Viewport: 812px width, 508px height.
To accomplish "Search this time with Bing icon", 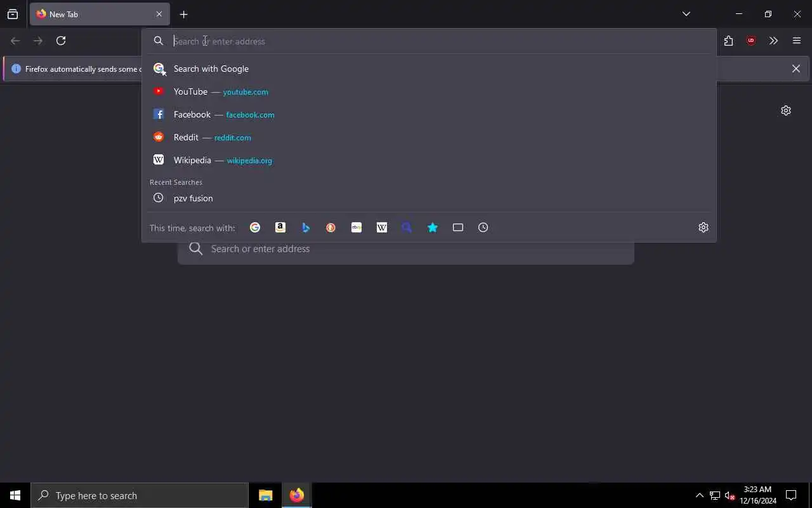I will pyautogui.click(x=306, y=227).
